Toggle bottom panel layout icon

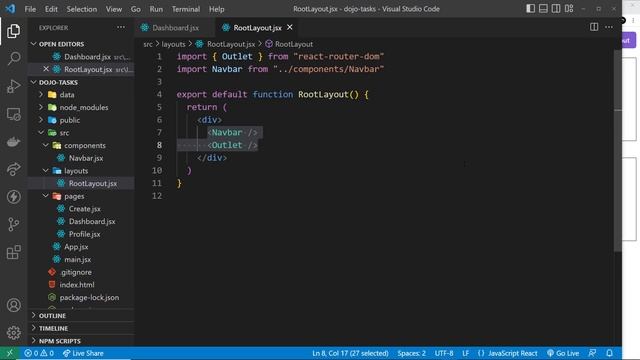(543, 9)
